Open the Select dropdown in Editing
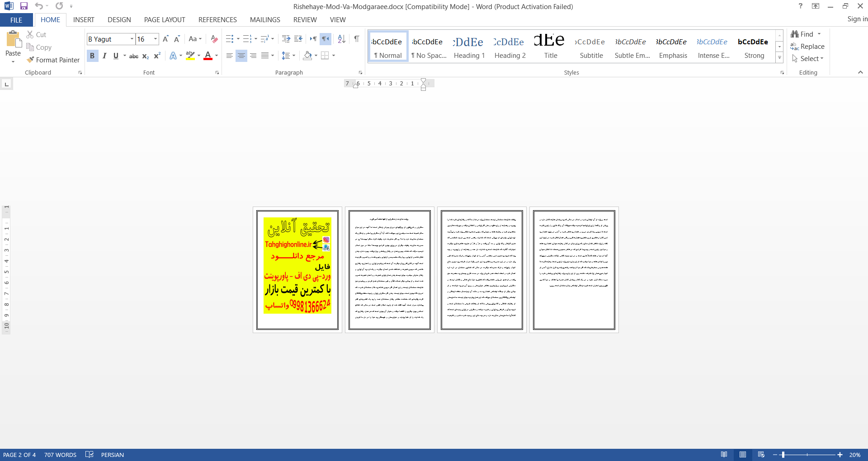This screenshot has width=868, height=461. 808,59
